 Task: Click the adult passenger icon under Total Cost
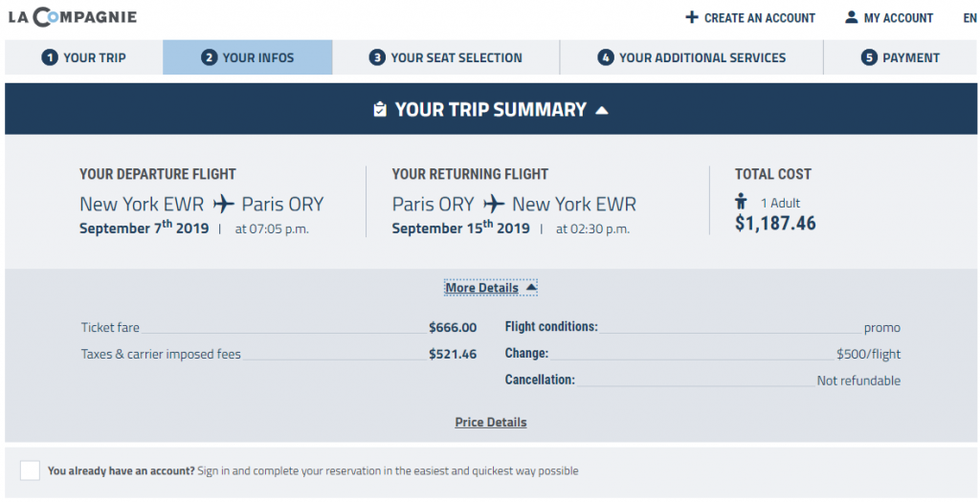(x=742, y=202)
